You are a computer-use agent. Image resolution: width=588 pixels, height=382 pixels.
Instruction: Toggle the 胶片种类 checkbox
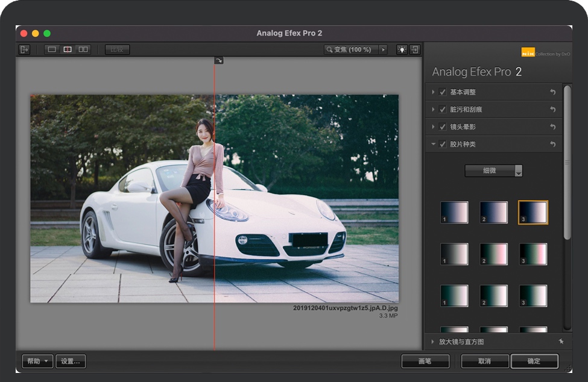click(x=443, y=145)
